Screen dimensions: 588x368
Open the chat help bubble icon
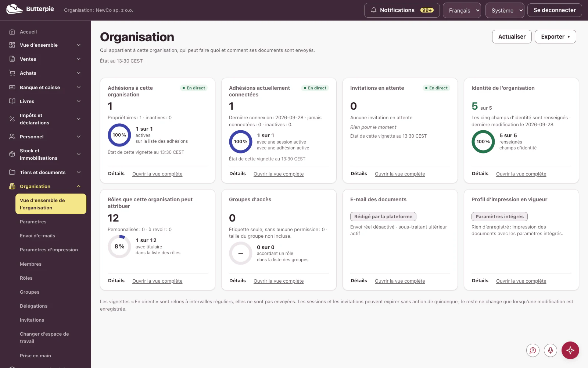coord(533,350)
